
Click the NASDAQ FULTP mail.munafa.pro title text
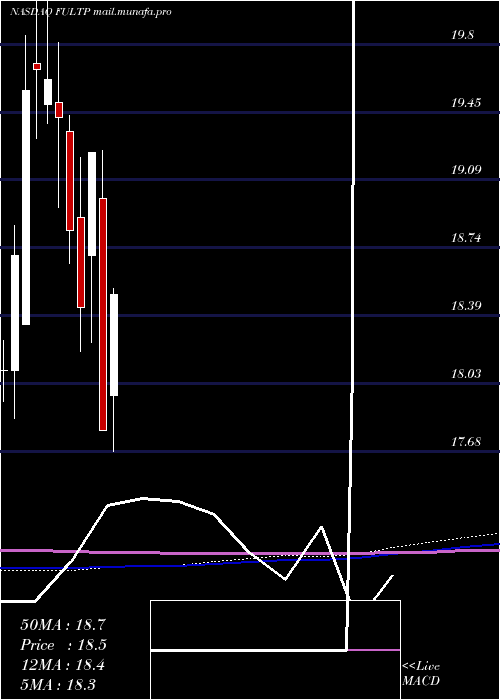[90, 12]
